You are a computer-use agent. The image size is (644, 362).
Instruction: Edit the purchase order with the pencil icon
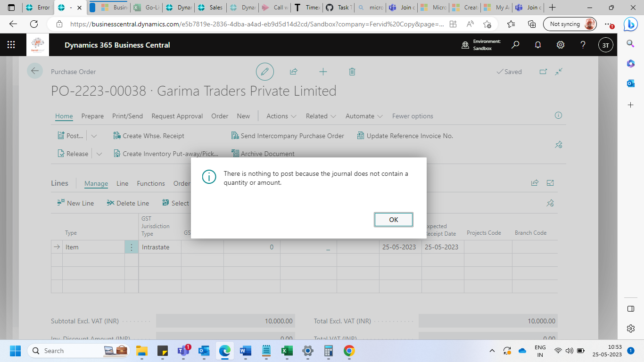point(264,71)
